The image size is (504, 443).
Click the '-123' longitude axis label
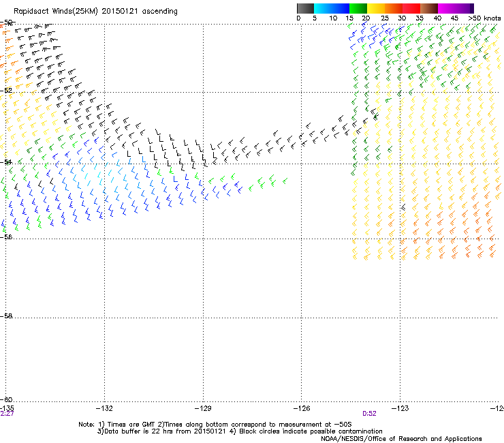click(400, 408)
